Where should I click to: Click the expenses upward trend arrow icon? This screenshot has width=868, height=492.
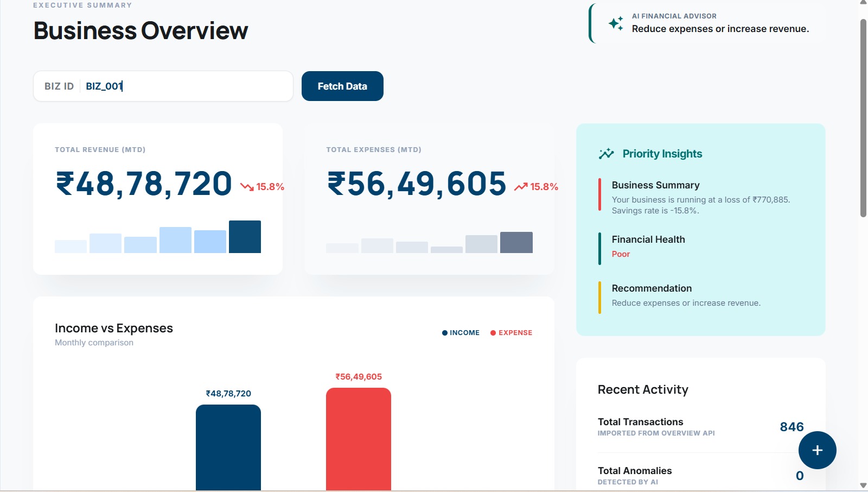[521, 187]
